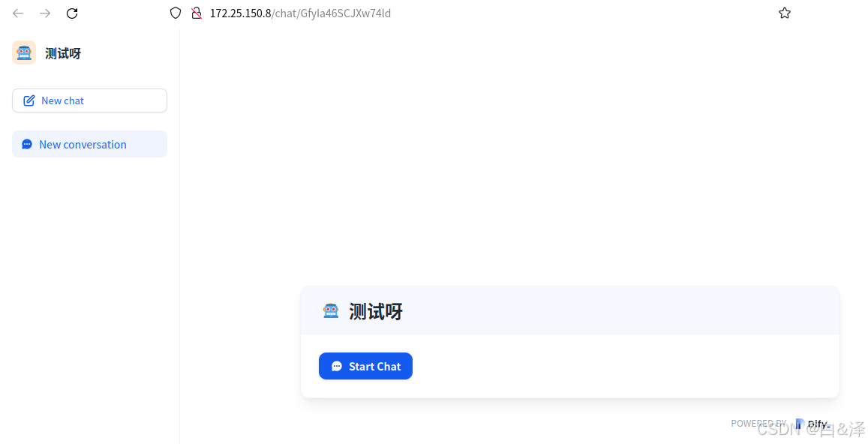Click the bubble icon on Start Chat
This screenshot has width=868, height=444.
(x=337, y=367)
